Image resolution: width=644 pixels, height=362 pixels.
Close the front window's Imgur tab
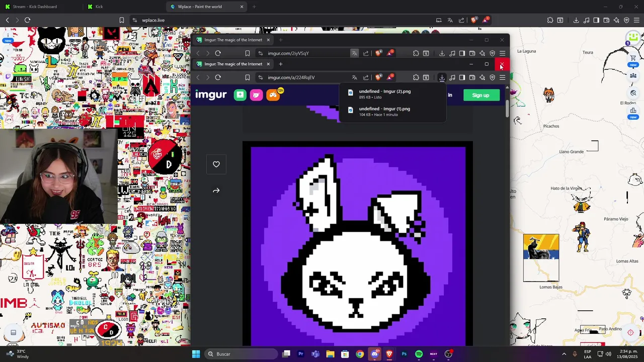point(268,64)
